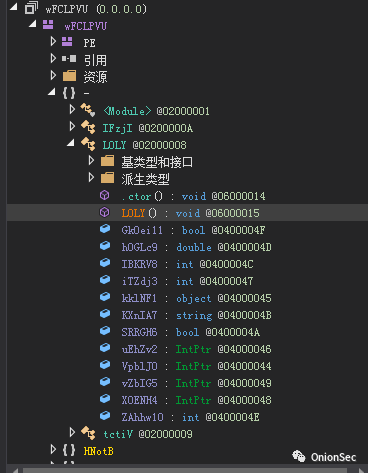Click the field icon beside vZbIG5
The height and width of the screenshot is (473, 368).
point(105,382)
